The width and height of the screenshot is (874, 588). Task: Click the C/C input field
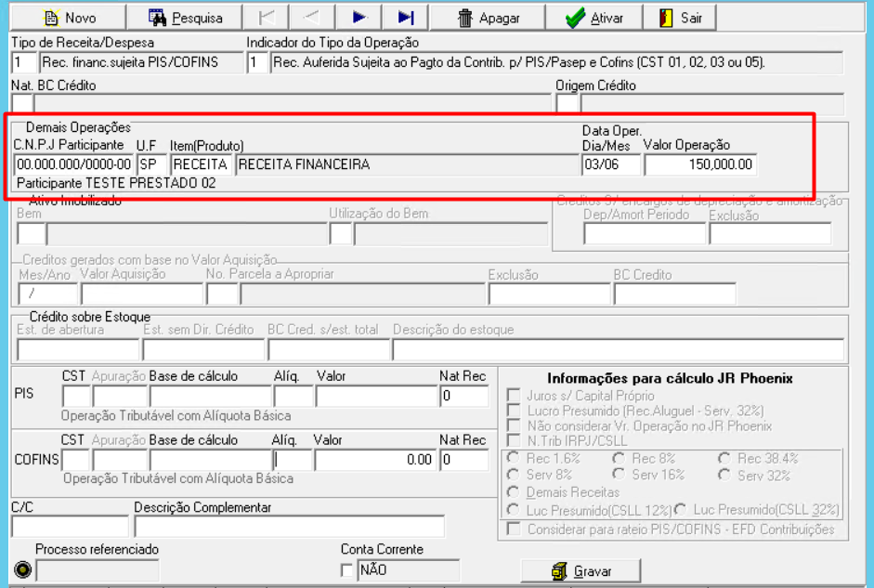coord(71,526)
